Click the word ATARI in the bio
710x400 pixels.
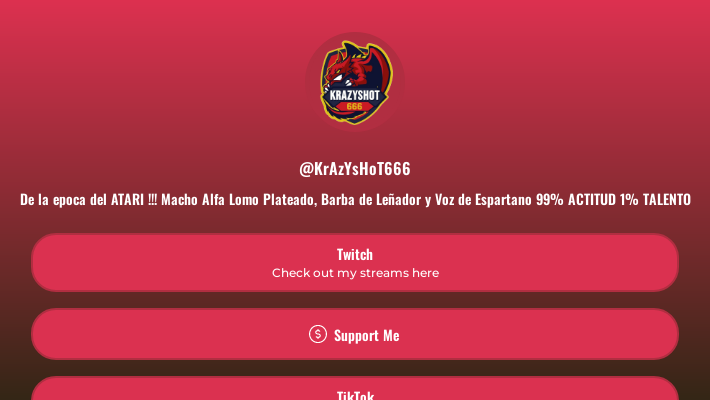point(127,199)
